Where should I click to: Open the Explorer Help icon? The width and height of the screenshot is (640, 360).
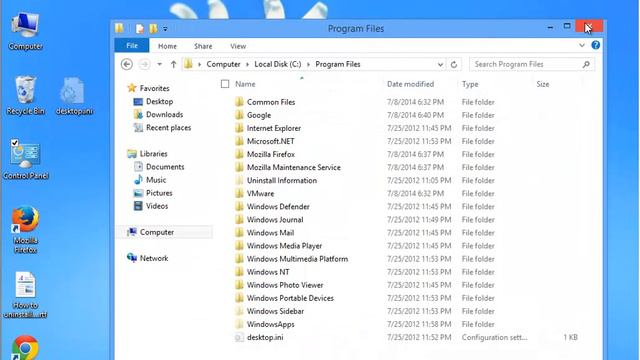(x=596, y=45)
